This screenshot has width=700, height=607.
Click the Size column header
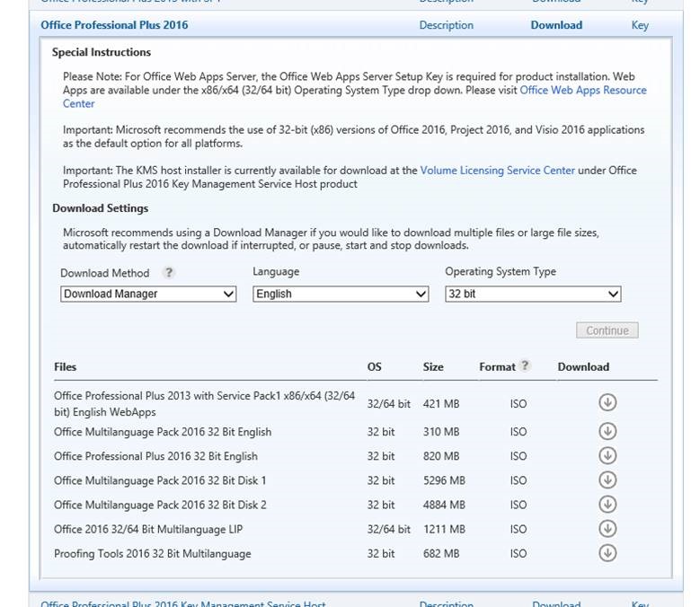tap(433, 366)
